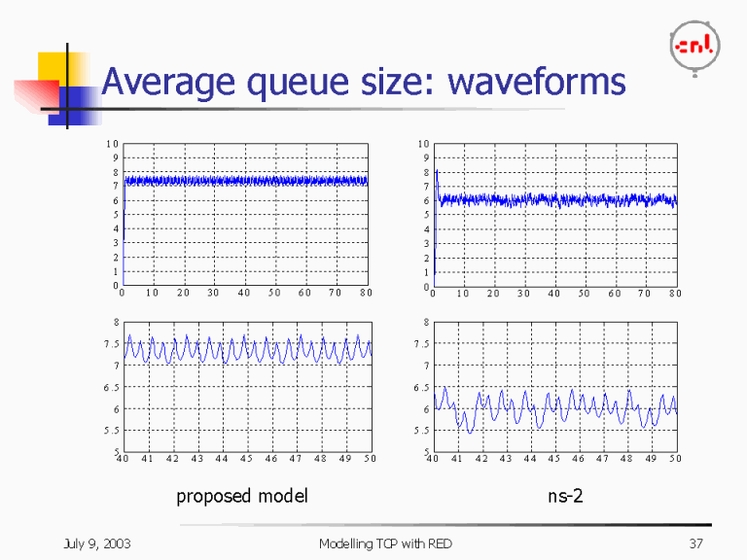Click the 'July 9, 2003' footer date
747x560 pixels.
tap(95, 542)
